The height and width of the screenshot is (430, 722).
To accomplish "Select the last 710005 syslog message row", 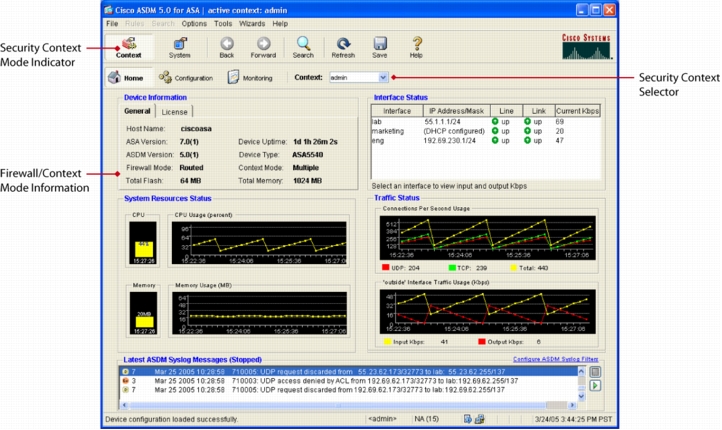I will coord(349,390).
